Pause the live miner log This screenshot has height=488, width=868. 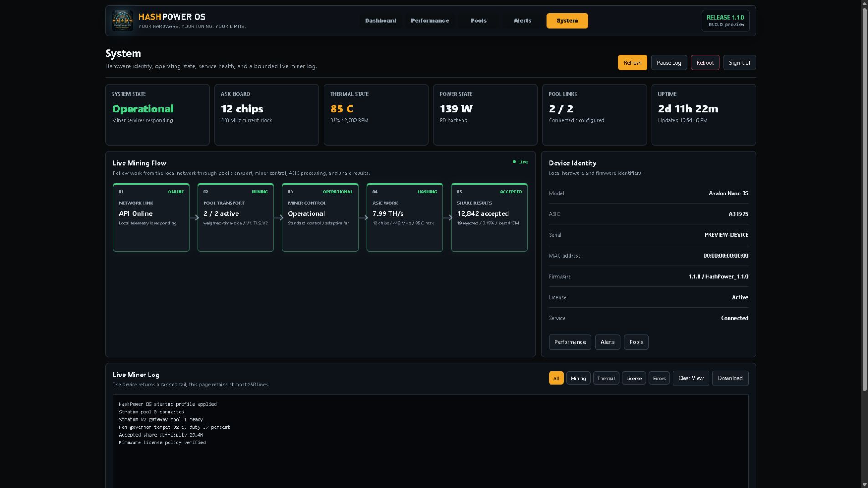668,63
